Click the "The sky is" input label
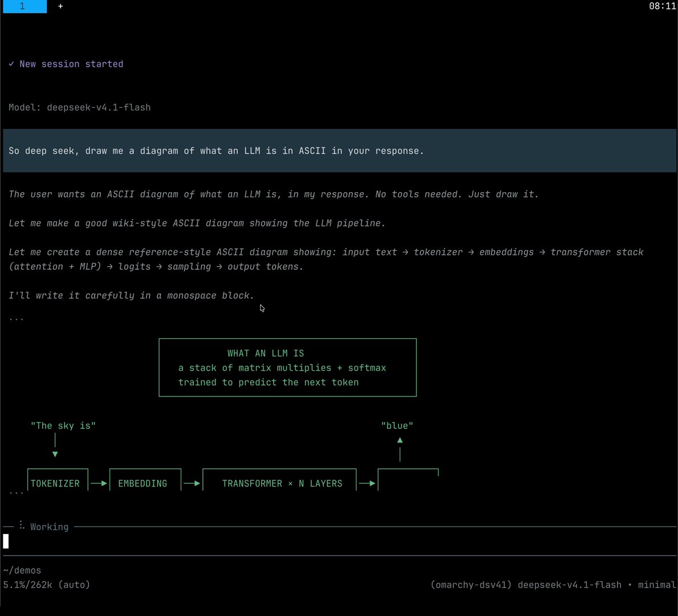 63,425
